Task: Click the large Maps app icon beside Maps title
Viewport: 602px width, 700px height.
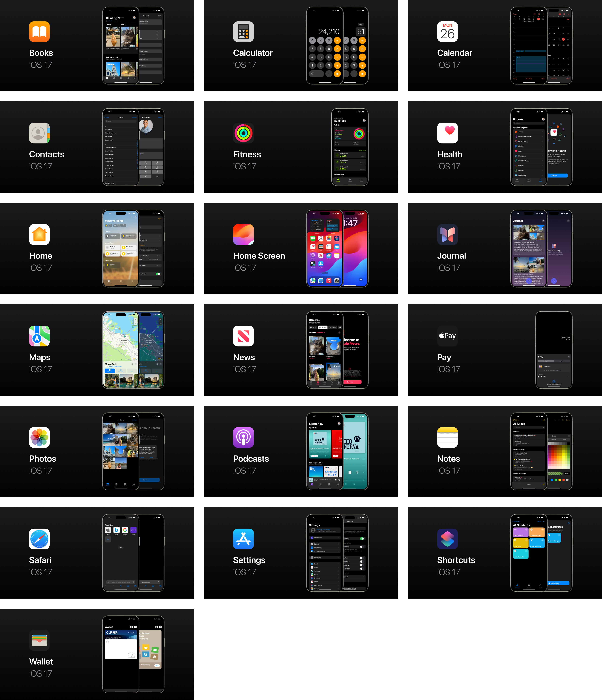Action: click(39, 336)
